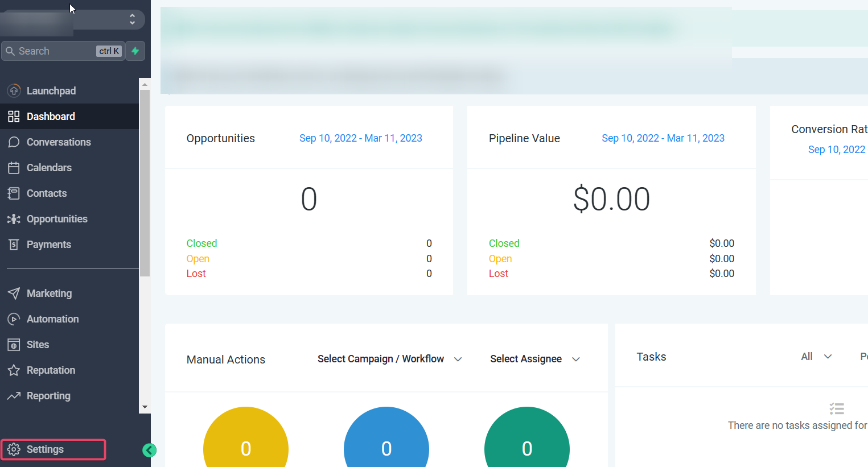Click the $0.00 pipeline total
The image size is (868, 467).
611,199
